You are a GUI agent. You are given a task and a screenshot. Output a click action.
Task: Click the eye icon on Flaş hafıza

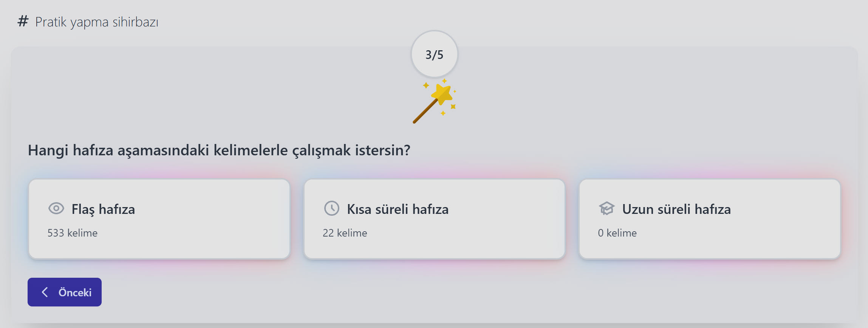[x=56, y=208]
